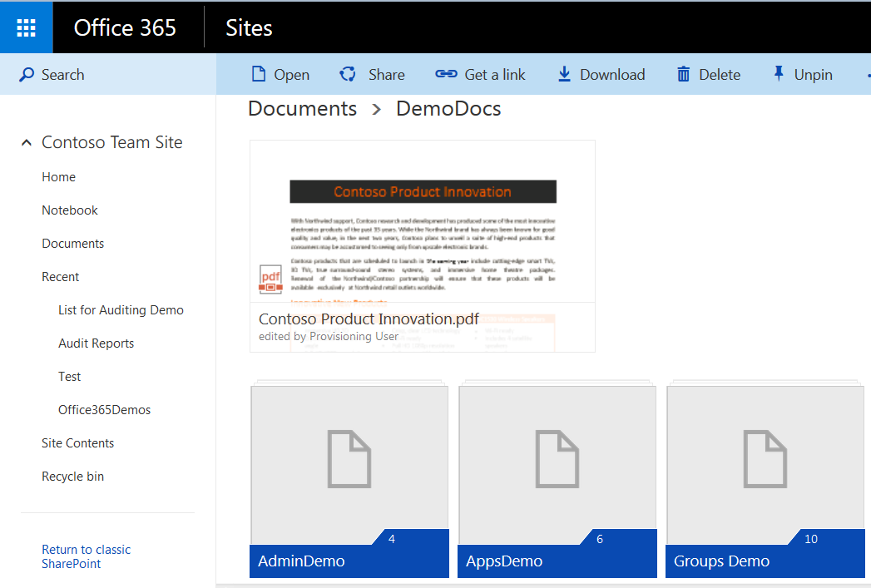871x588 pixels.
Task: Switch to the Sites section
Action: (249, 27)
